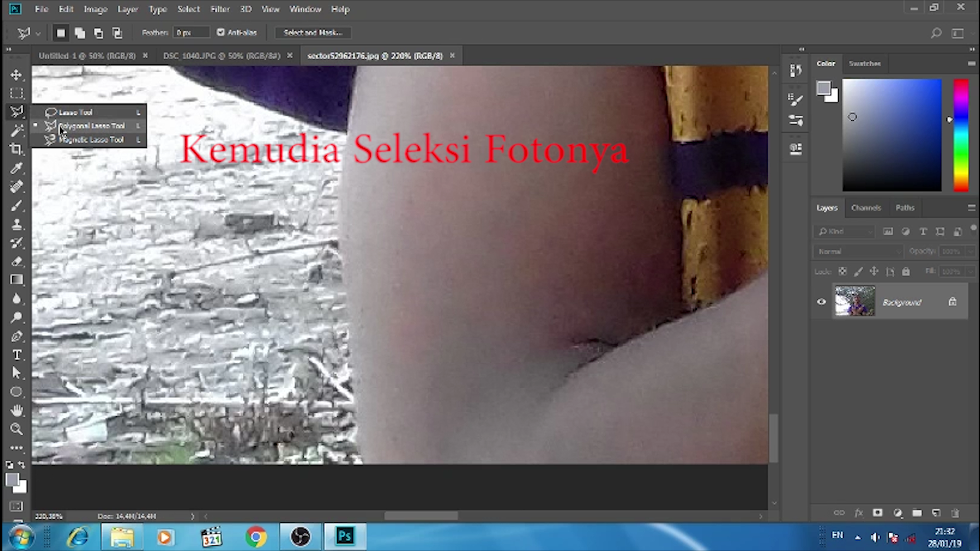The width and height of the screenshot is (980, 551).
Task: Select the Crop tool
Action: pos(16,149)
